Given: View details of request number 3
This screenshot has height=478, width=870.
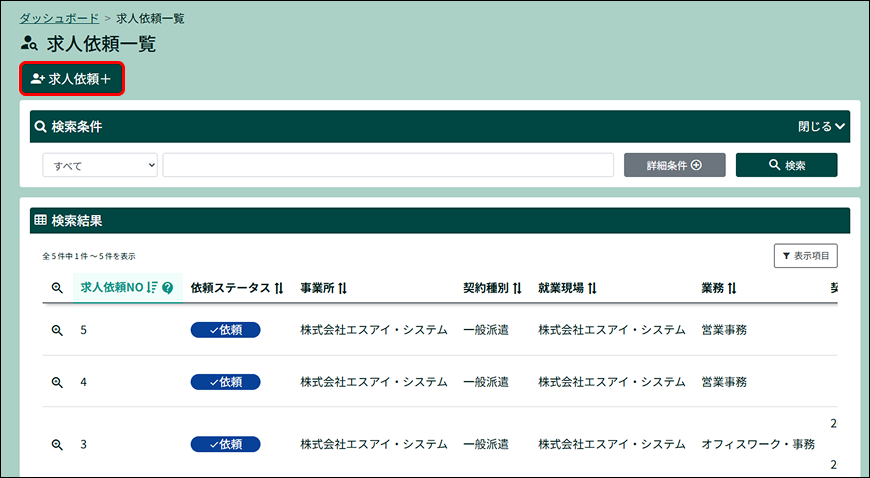Looking at the screenshot, I should click(x=57, y=444).
